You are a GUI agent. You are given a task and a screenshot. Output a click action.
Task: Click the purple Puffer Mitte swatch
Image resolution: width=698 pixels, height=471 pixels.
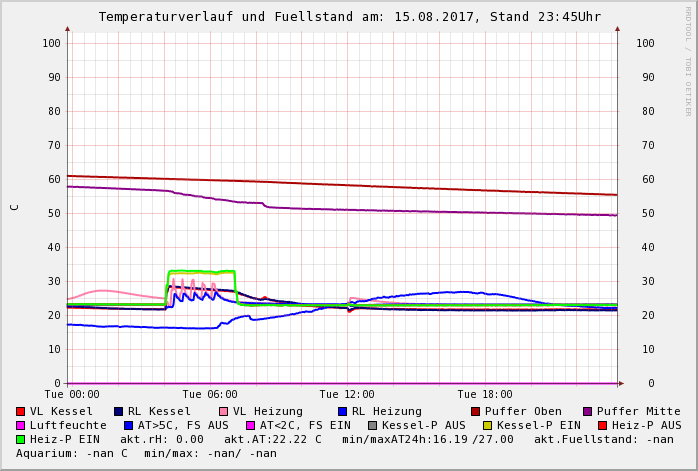tap(587, 411)
